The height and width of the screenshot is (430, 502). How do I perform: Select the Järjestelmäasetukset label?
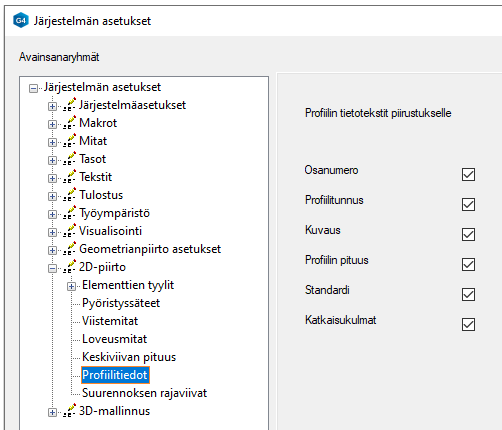click(132, 105)
